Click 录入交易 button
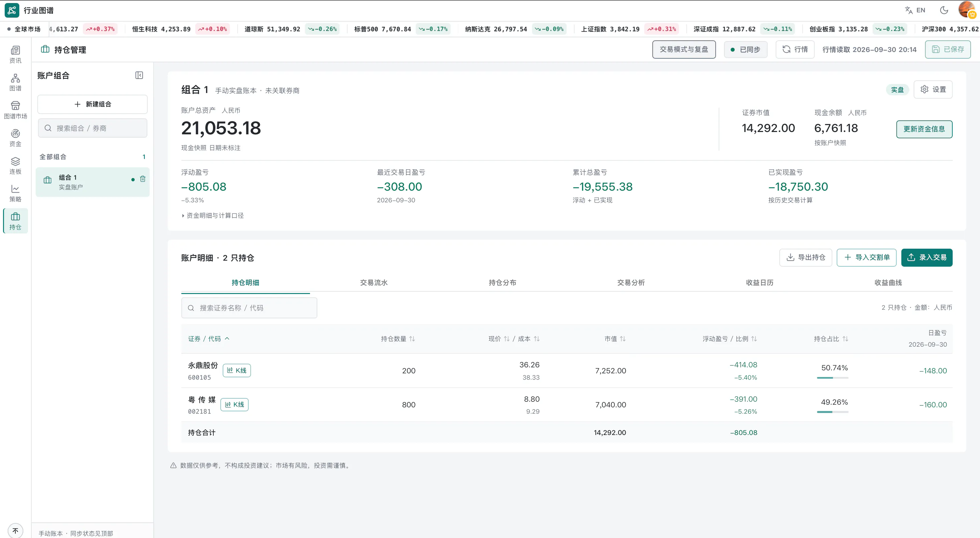The image size is (980, 538). coord(927,258)
